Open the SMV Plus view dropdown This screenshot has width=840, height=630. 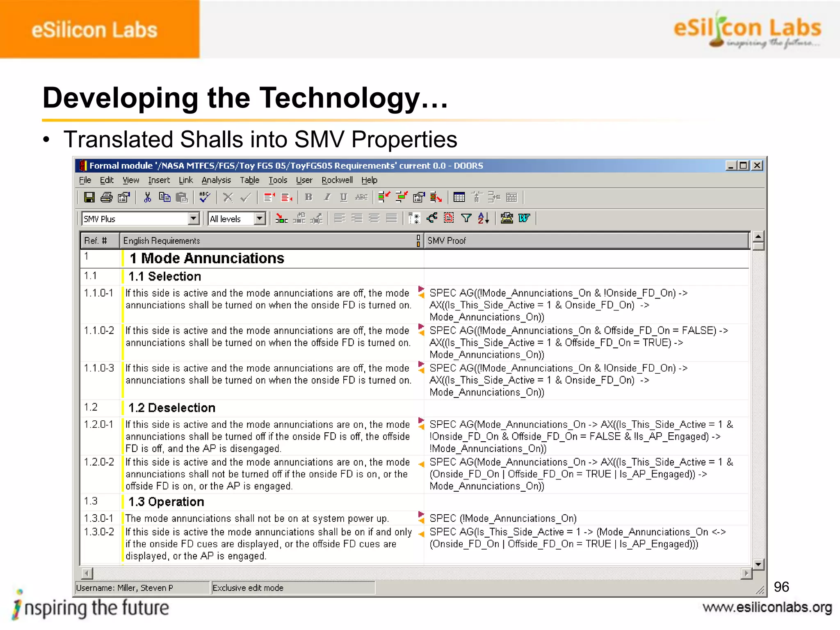pos(194,219)
